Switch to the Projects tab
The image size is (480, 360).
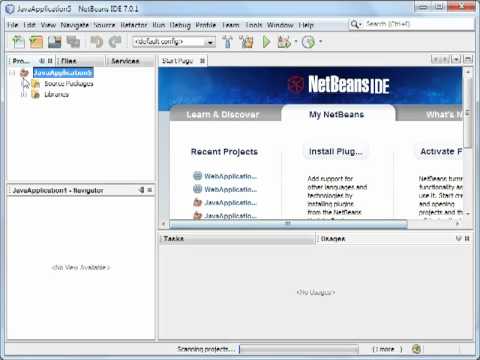21,61
